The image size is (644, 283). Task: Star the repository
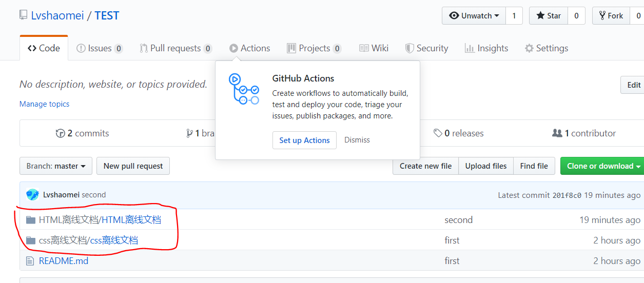[549, 16]
